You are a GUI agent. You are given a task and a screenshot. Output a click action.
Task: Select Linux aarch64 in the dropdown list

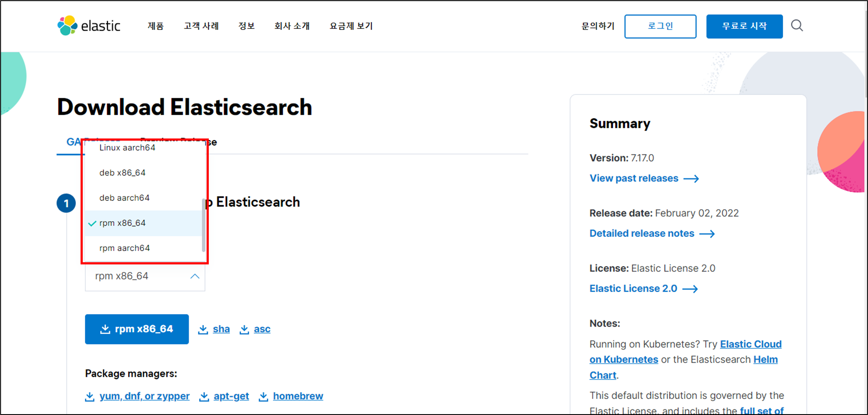point(143,148)
